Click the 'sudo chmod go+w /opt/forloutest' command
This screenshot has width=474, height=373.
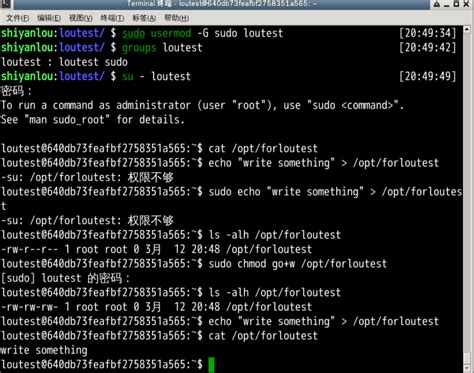(298, 264)
